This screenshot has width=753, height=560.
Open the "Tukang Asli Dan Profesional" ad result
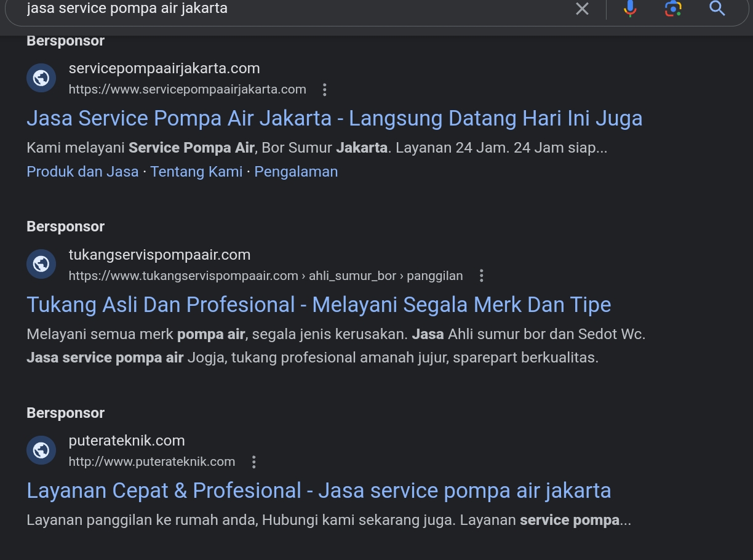click(x=319, y=305)
